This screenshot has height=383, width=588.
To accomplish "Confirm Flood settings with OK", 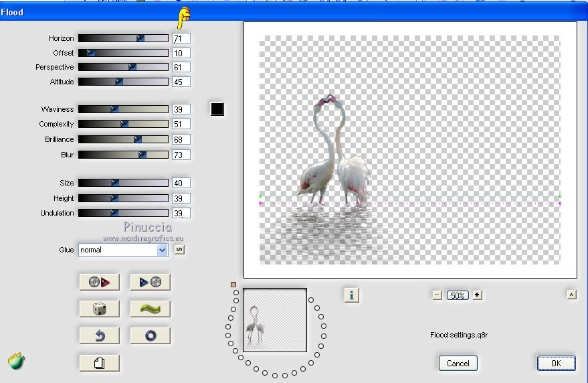I will pos(556,363).
